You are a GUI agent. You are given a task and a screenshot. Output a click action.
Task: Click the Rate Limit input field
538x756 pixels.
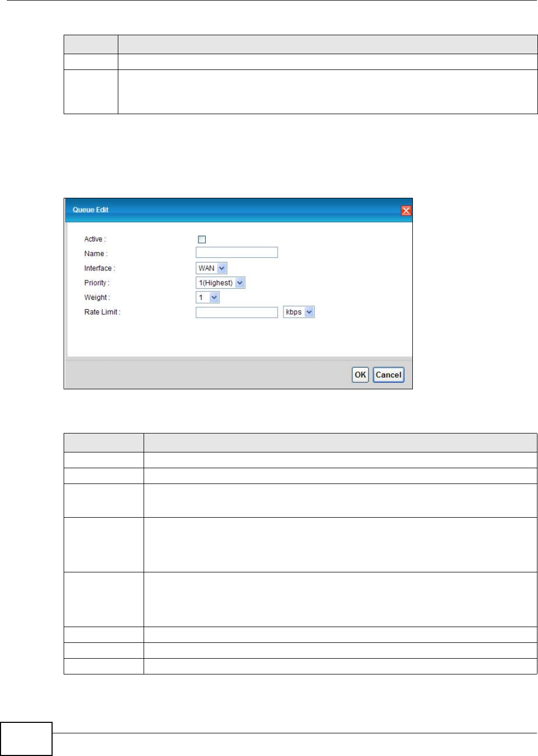coord(237,313)
